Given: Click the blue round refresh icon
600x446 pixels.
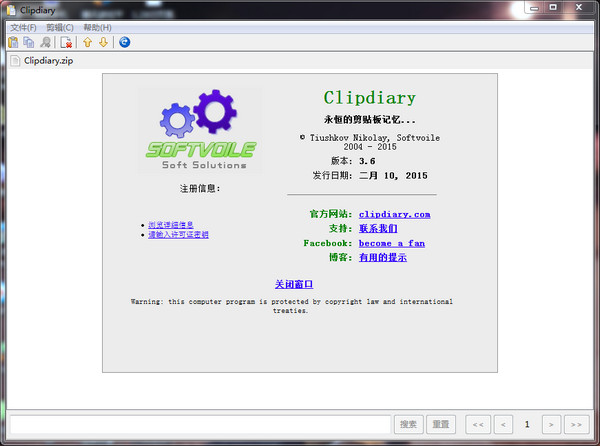Looking at the screenshot, I should pyautogui.click(x=124, y=42).
